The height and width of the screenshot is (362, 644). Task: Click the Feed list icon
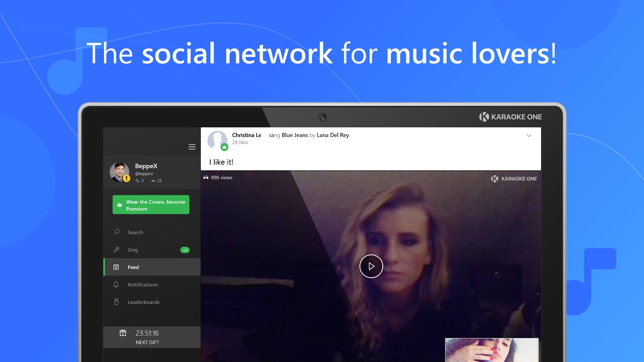(116, 267)
